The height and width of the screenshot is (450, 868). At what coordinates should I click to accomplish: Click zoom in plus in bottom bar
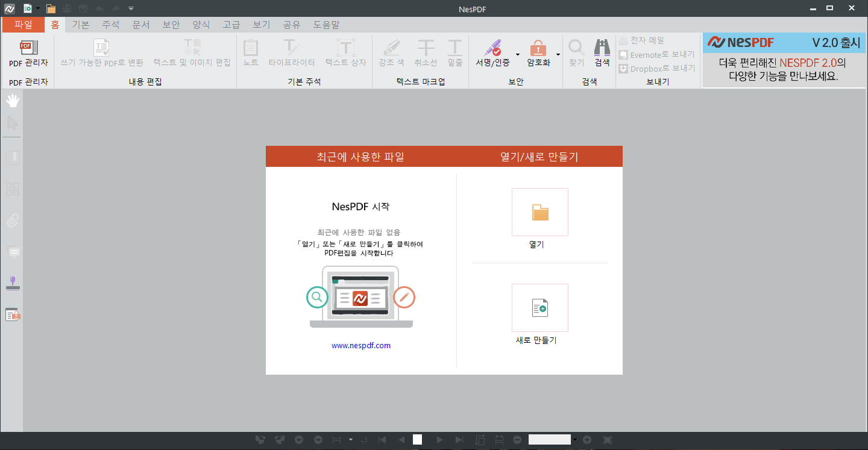587,440
